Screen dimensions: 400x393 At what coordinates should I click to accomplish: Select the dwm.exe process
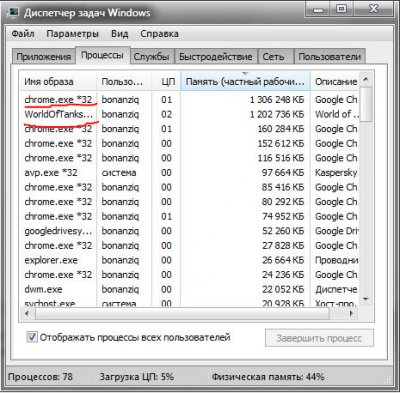point(189,289)
